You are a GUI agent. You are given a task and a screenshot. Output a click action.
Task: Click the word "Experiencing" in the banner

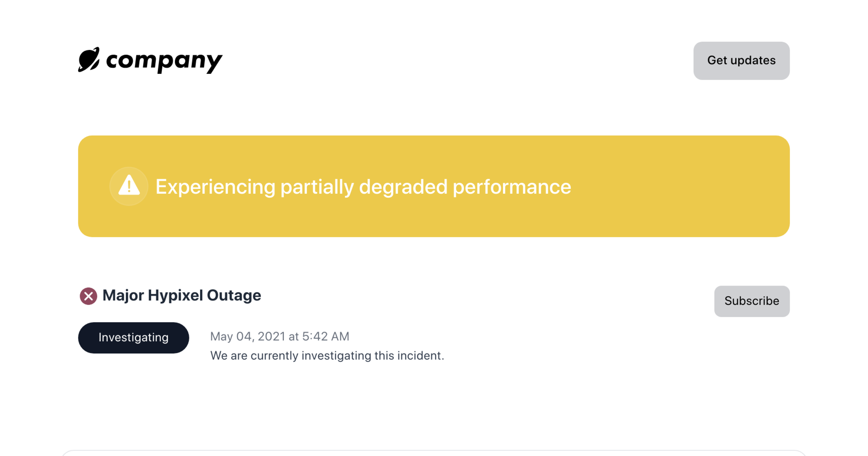(x=215, y=187)
